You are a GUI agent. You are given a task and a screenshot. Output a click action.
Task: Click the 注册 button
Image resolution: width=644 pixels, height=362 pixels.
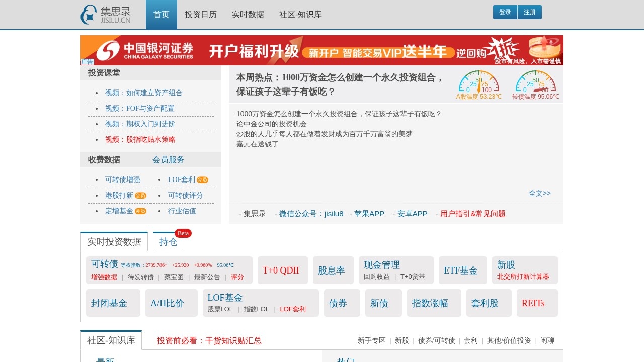(530, 12)
